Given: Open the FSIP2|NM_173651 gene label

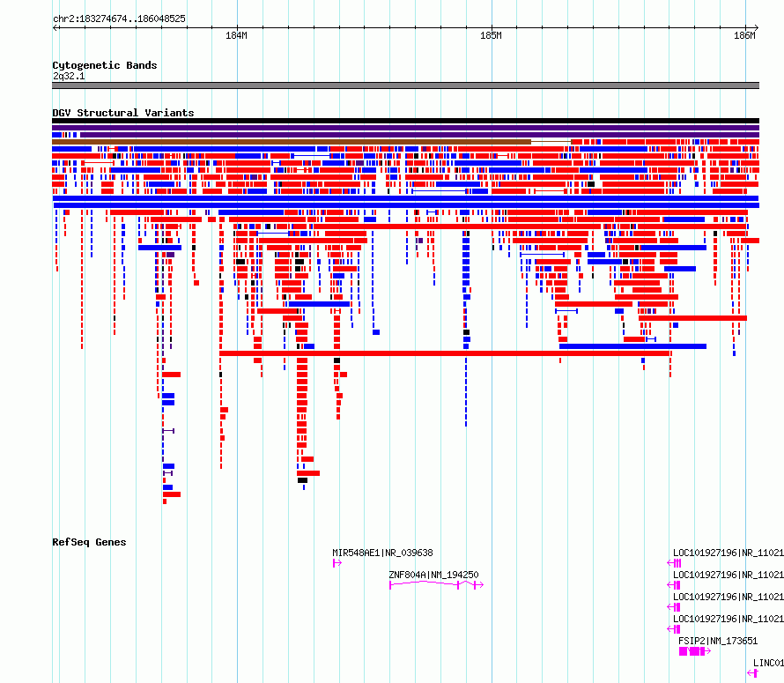Looking at the screenshot, I should coord(718,641).
